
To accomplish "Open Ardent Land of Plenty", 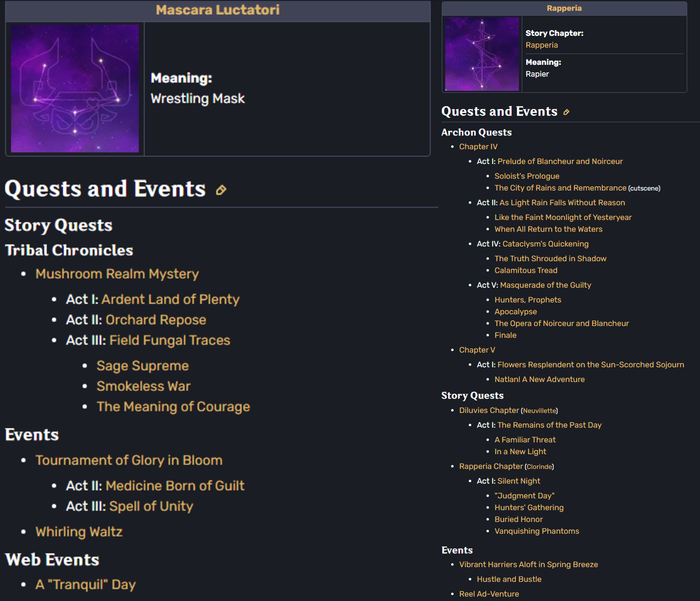I will tap(170, 300).
